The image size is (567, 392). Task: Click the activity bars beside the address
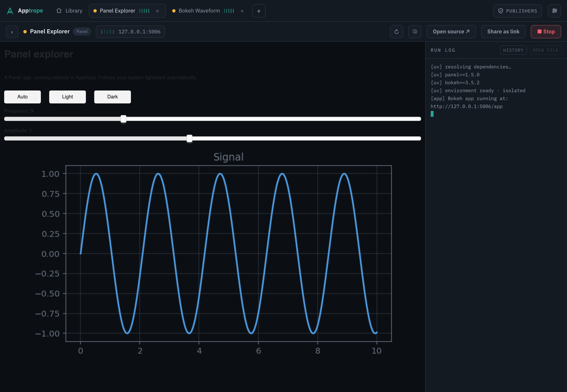[108, 32]
